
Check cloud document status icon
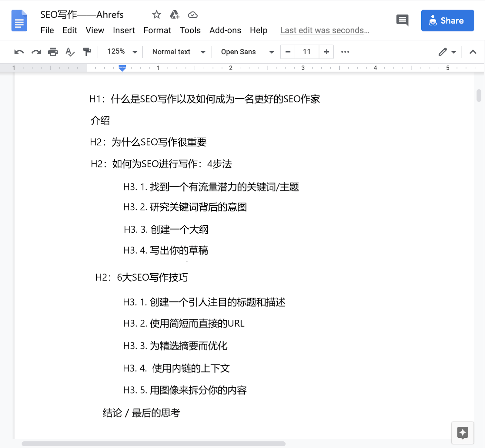coord(193,15)
